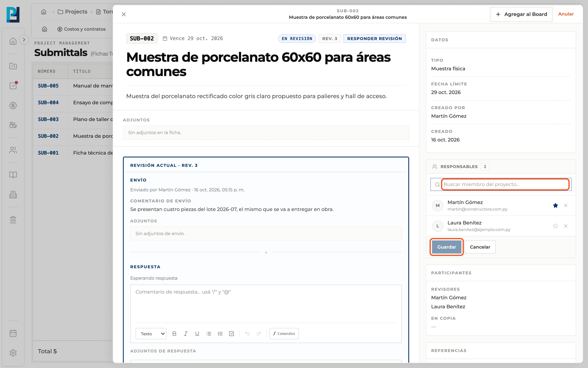Open book icon in sidebar

click(13, 175)
